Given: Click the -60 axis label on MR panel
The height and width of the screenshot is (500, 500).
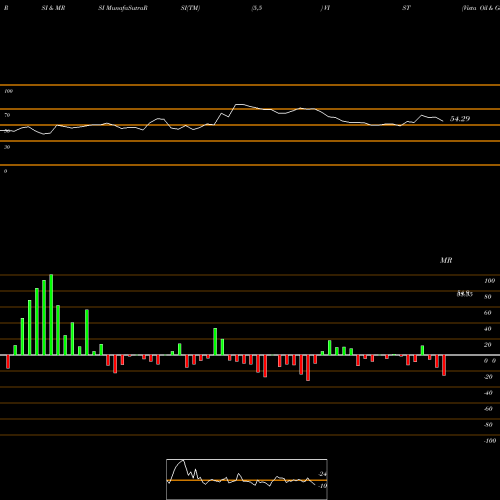Looking at the screenshot, I should coord(488,409).
